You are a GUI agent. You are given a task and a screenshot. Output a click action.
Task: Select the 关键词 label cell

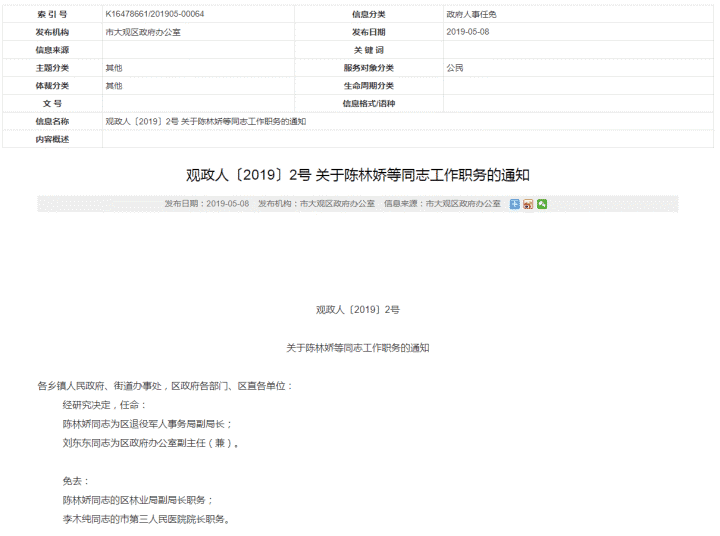tap(369, 50)
